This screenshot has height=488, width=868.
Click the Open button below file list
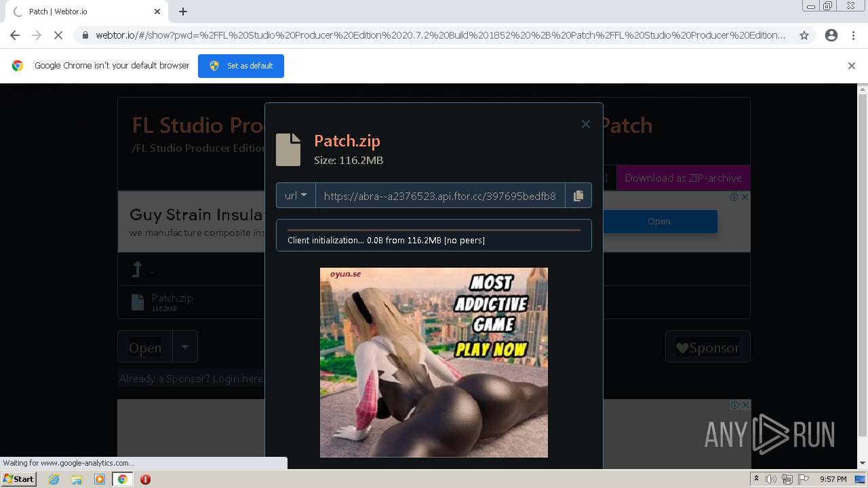[x=145, y=348]
